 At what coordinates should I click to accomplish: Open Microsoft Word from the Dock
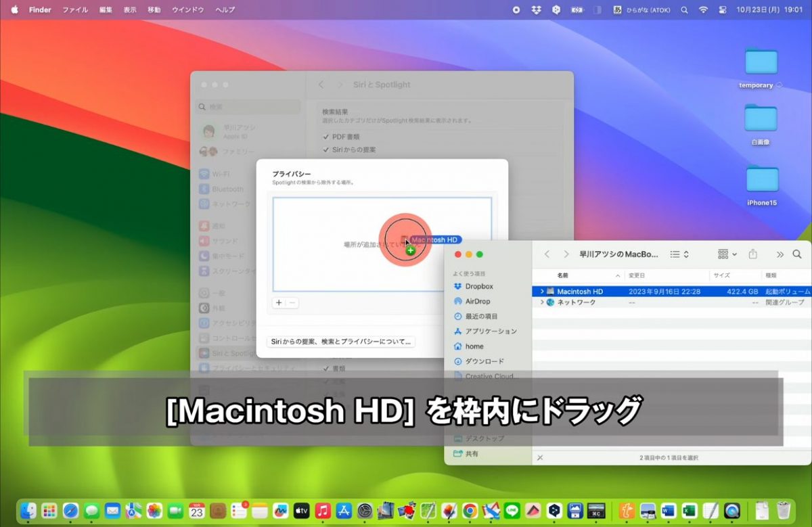point(669,510)
